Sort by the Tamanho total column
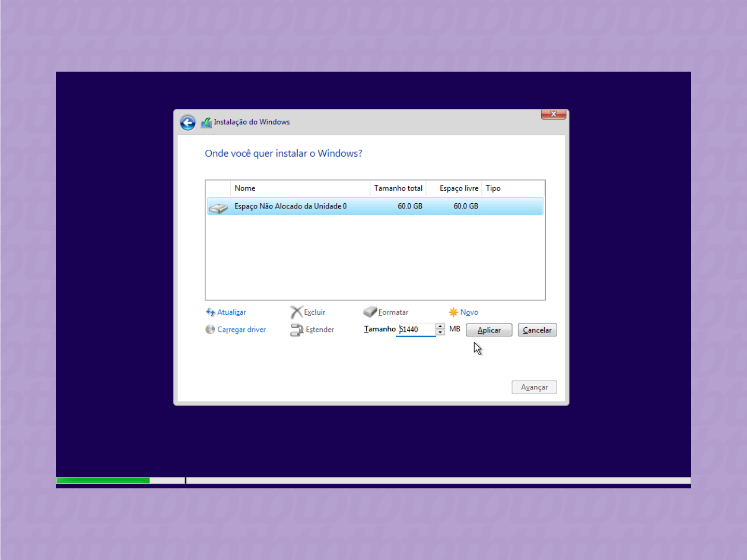747x560 pixels. (398, 188)
